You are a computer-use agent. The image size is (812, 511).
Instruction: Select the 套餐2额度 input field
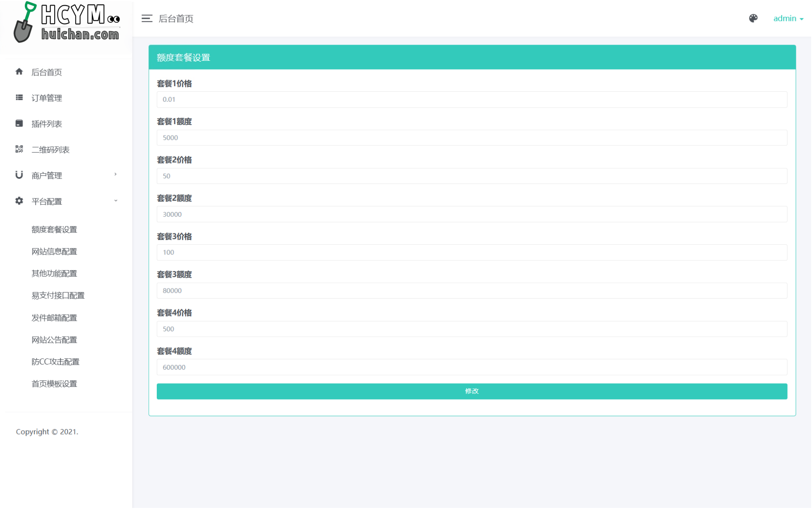[472, 214]
